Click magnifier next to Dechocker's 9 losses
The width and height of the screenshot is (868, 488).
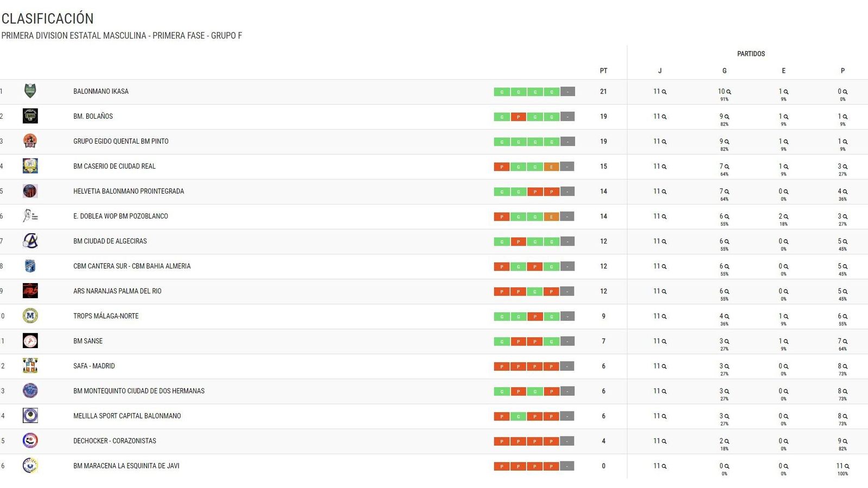845,441
